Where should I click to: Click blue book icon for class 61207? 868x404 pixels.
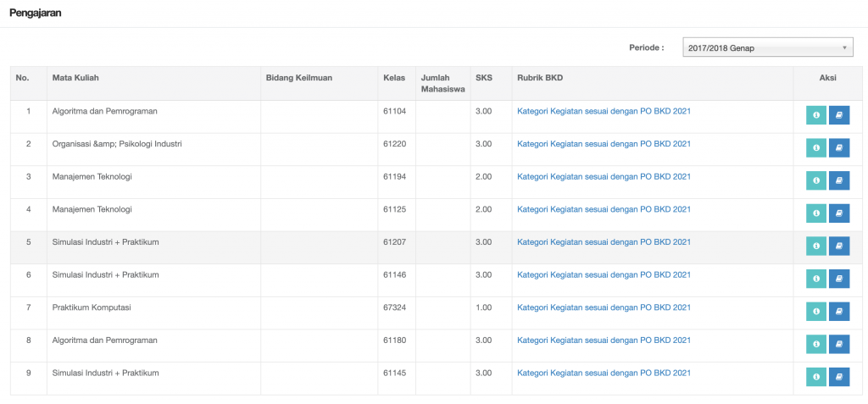pos(839,246)
